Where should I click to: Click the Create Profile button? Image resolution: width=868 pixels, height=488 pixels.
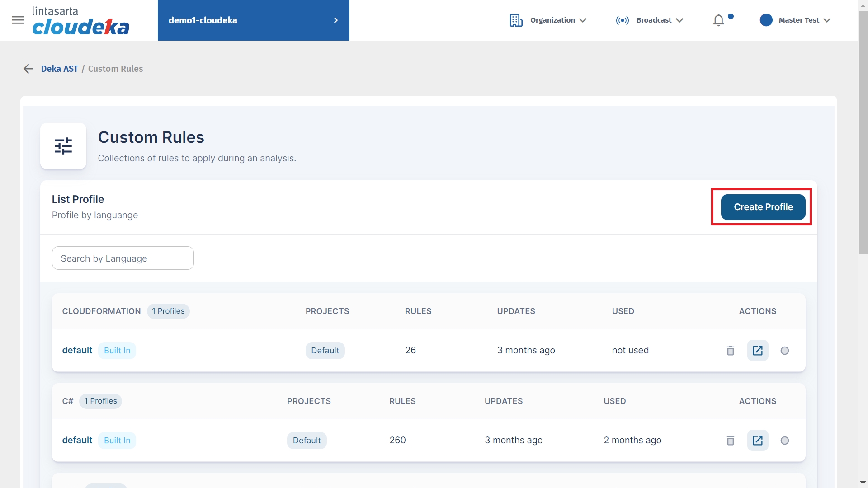point(763,207)
